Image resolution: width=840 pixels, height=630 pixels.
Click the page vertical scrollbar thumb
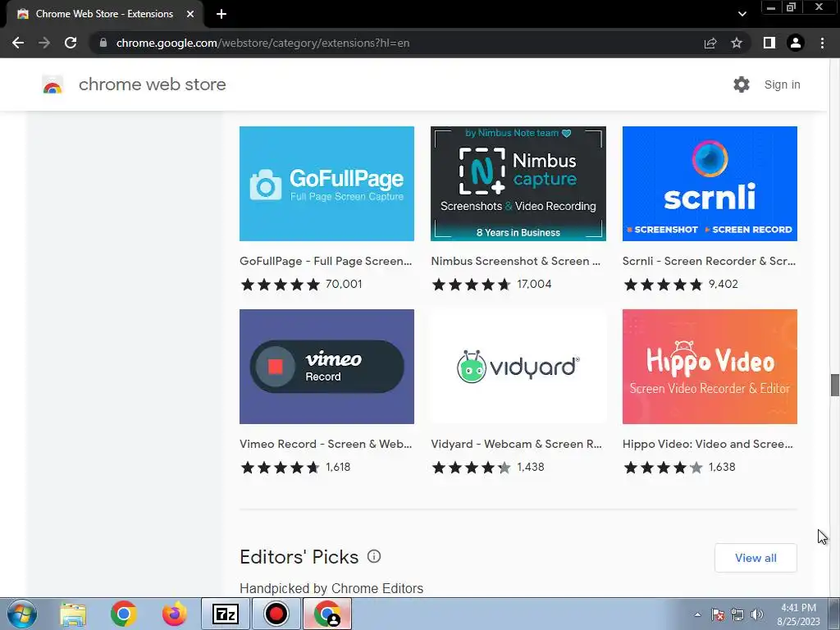[834, 386]
